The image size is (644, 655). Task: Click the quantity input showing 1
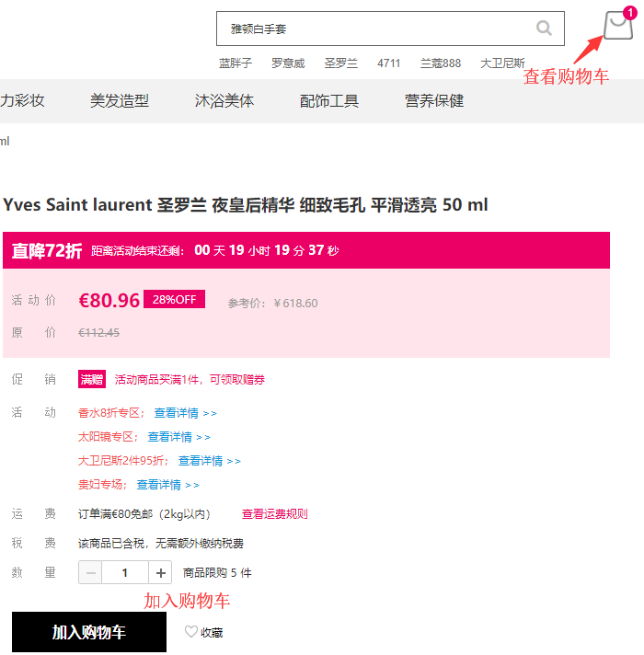coord(125,572)
